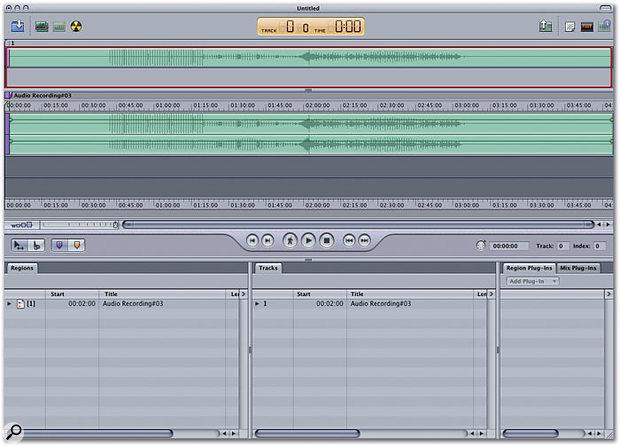
Task: Select the arrow pointer tool
Action: pos(19,245)
